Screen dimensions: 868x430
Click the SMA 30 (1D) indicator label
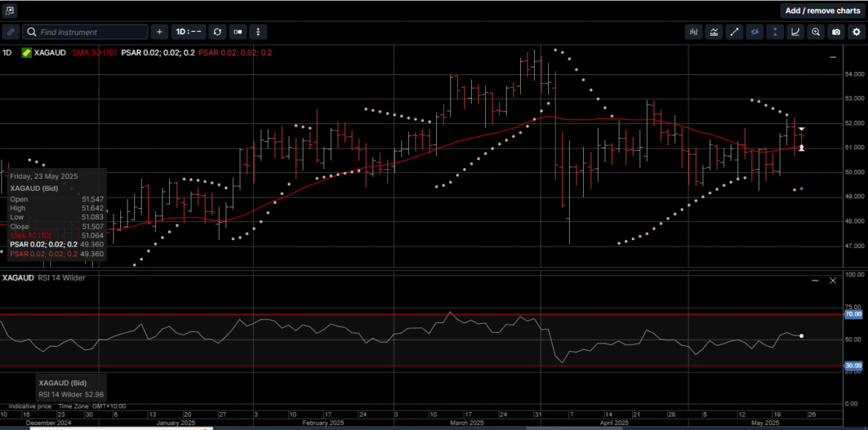(x=95, y=53)
